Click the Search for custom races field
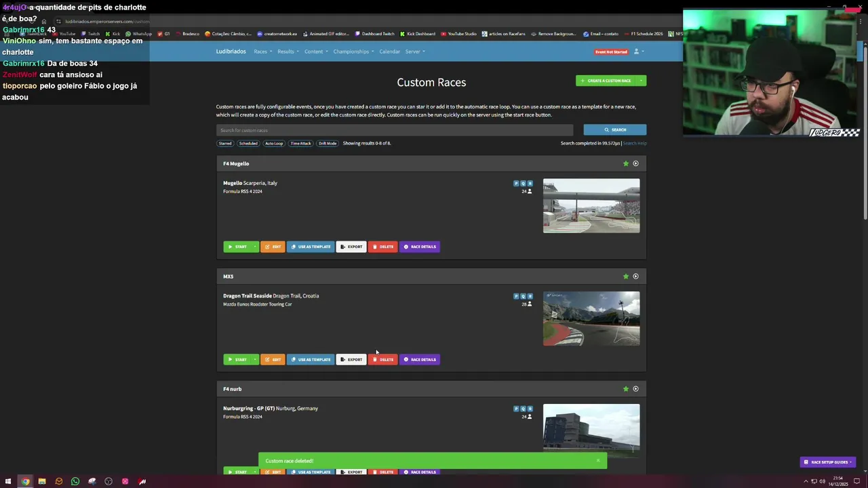Image resolution: width=868 pixels, height=488 pixels. [x=395, y=129]
